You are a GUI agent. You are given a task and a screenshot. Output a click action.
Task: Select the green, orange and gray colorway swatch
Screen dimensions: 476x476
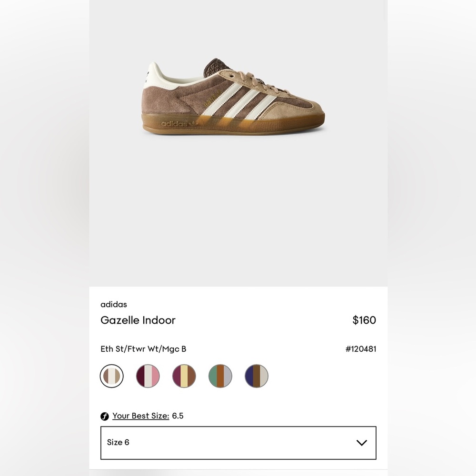(220, 376)
